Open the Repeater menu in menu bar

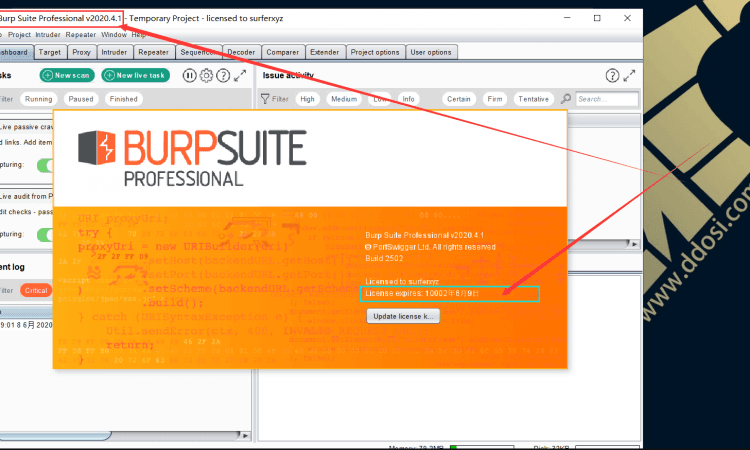click(x=81, y=35)
